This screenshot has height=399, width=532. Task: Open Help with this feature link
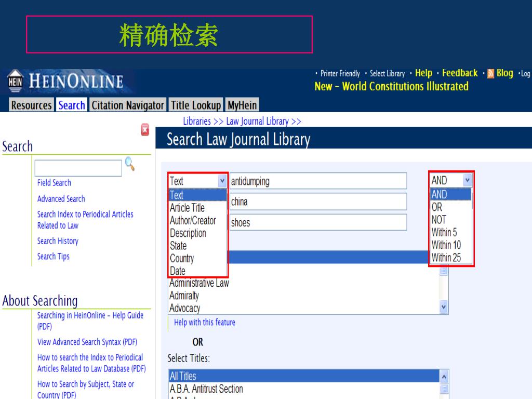204,322
